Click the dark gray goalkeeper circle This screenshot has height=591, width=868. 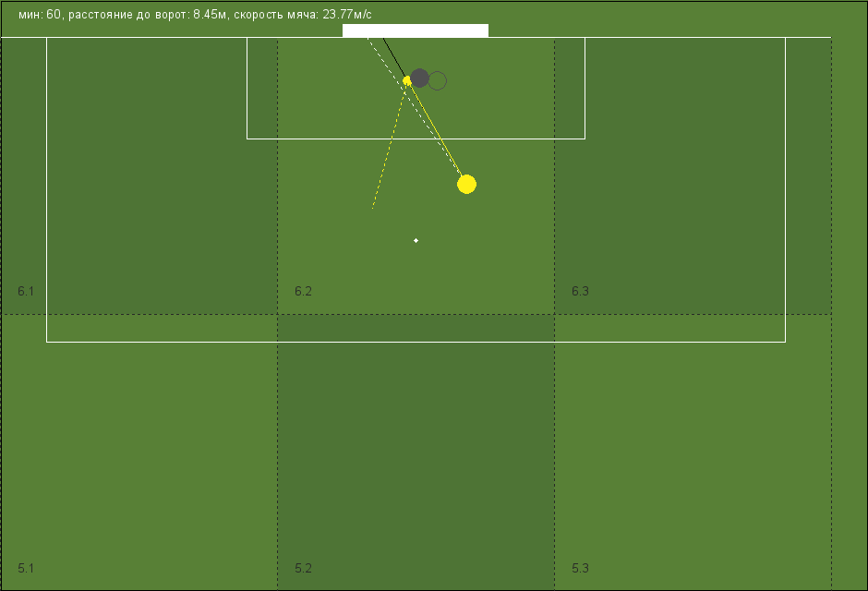point(419,78)
